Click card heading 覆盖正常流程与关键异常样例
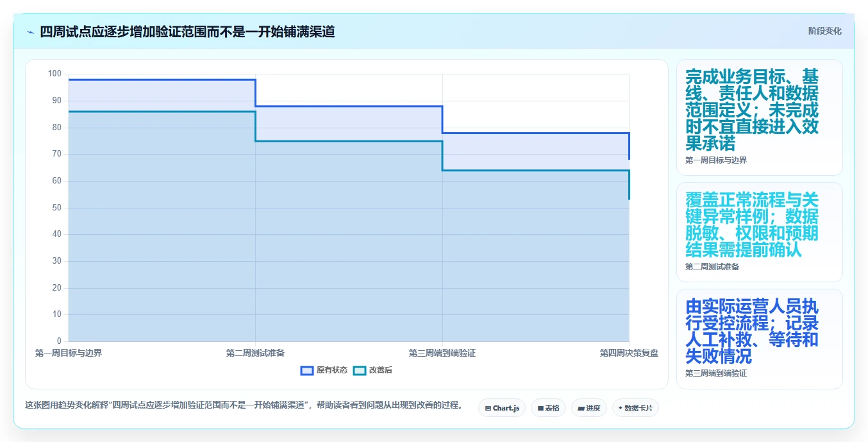Viewport: 868px width, 442px height. pyautogui.click(x=751, y=225)
